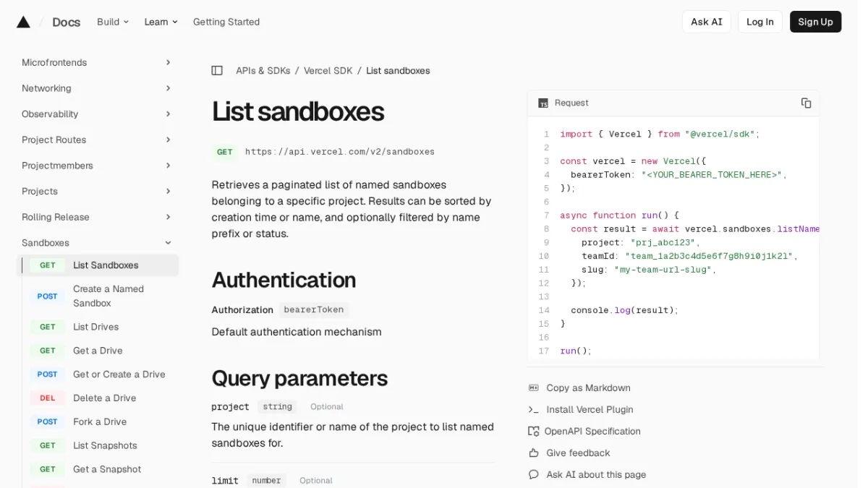This screenshot has width=868, height=488.
Task: Open the Build dropdown menu
Action: pos(113,22)
